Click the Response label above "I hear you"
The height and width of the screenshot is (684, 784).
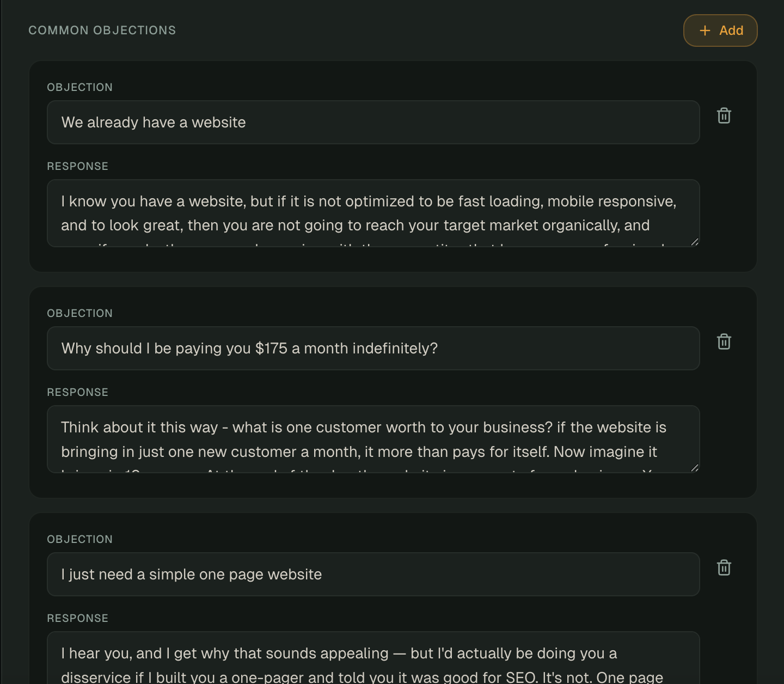pyautogui.click(x=77, y=618)
